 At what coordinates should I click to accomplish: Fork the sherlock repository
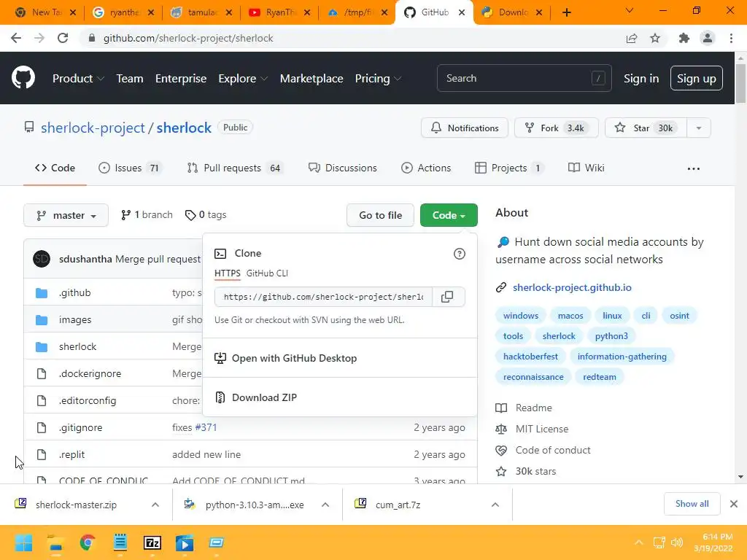[x=556, y=128]
